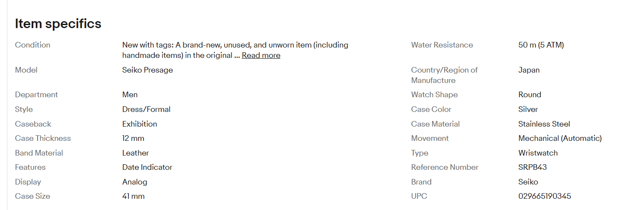This screenshot has width=644, height=210.
Task: Click the Exhibition caseback value
Action: pos(140,124)
